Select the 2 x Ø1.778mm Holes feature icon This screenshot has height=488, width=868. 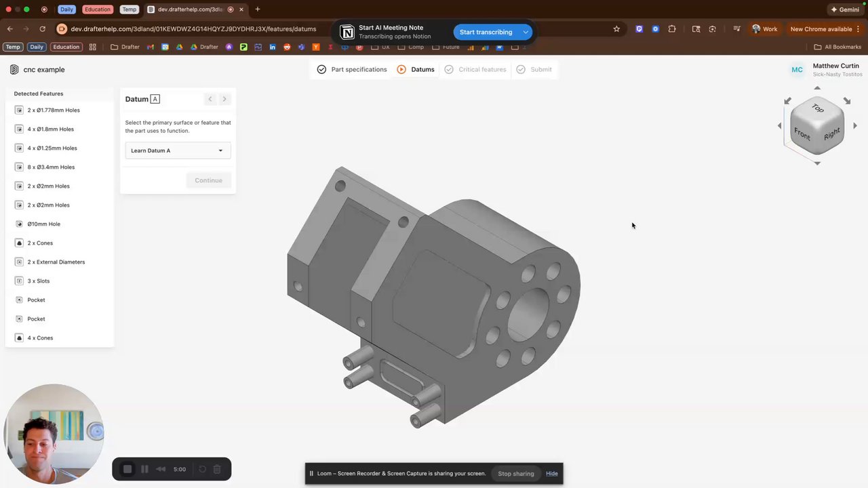tap(19, 110)
